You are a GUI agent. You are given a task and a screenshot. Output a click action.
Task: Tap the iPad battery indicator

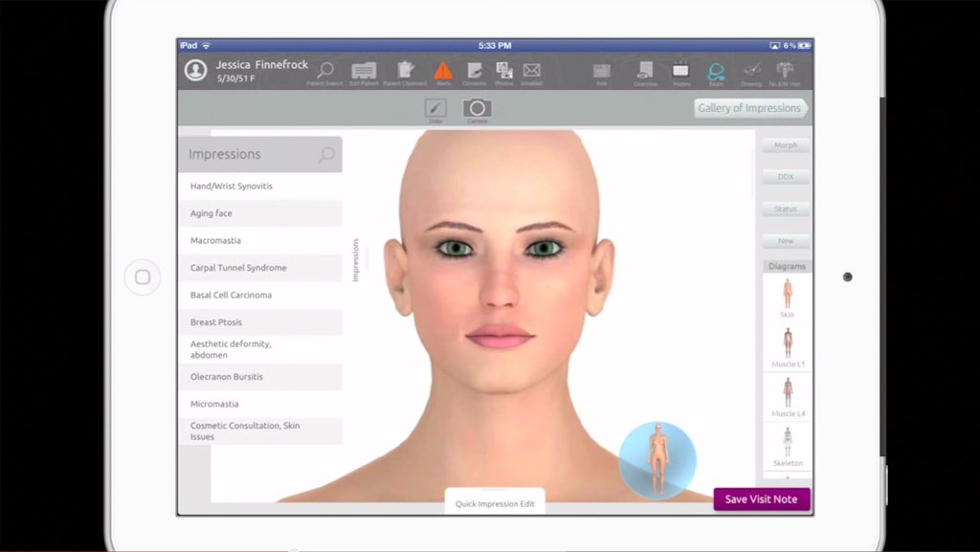click(x=804, y=46)
